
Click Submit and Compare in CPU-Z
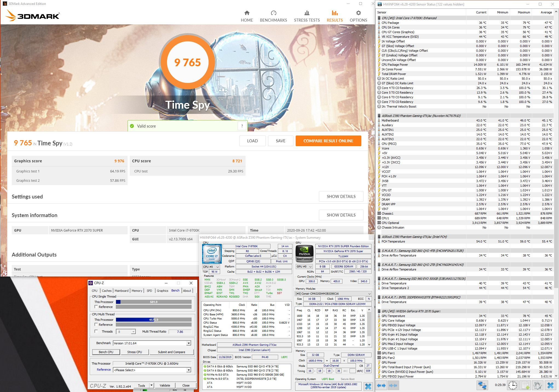[171, 352]
